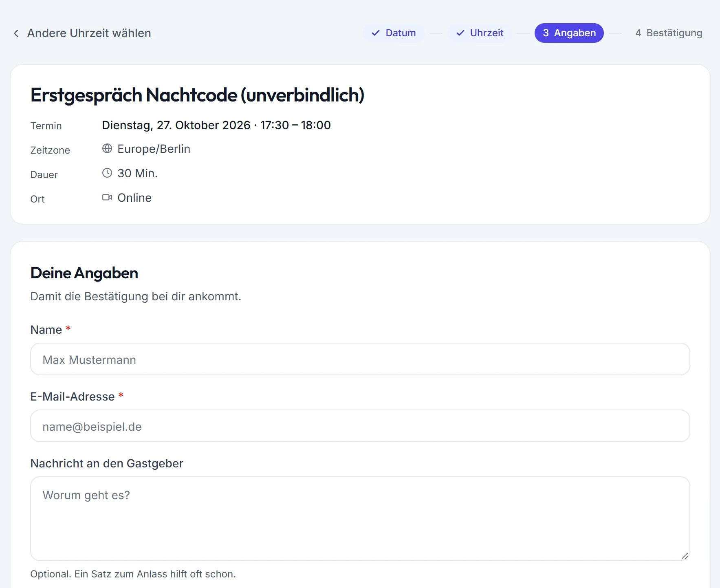Click the back chevron arrow icon
This screenshot has width=720, height=588.
16,33
